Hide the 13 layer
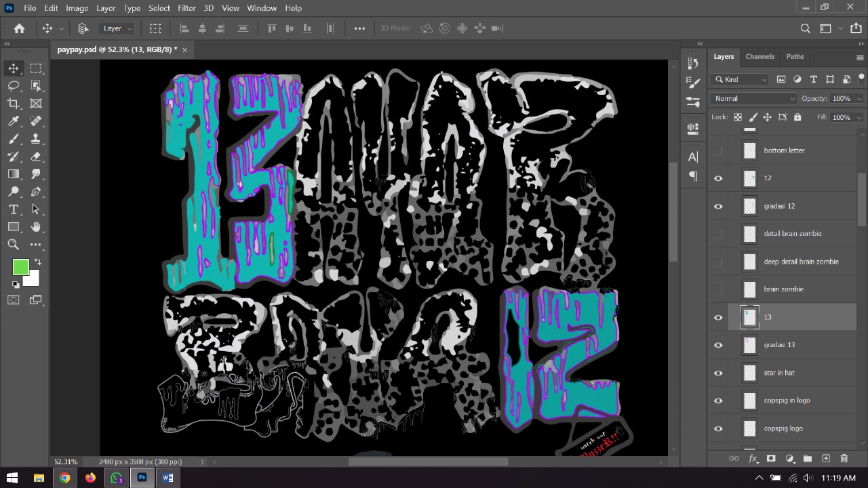Image resolution: width=868 pixels, height=488 pixels. (x=718, y=317)
